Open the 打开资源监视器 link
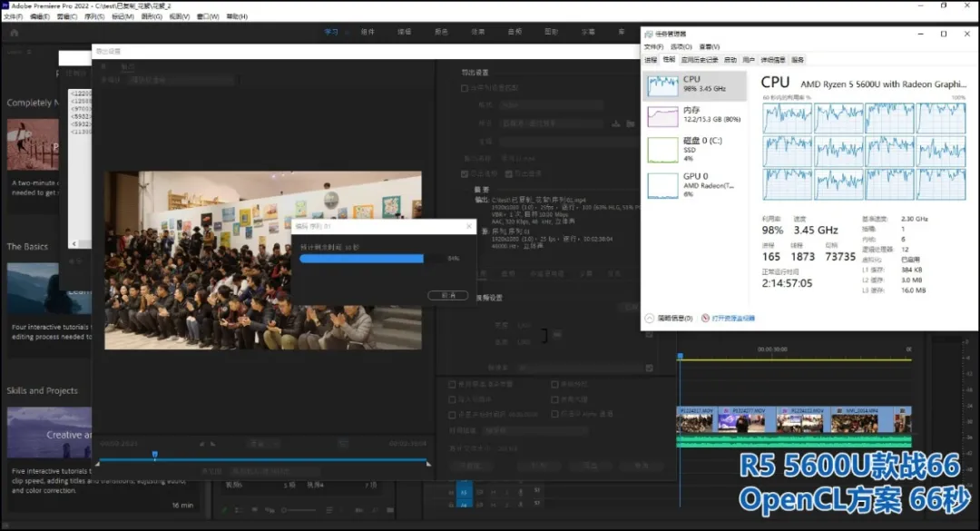The width and height of the screenshot is (980, 531). tap(733, 319)
